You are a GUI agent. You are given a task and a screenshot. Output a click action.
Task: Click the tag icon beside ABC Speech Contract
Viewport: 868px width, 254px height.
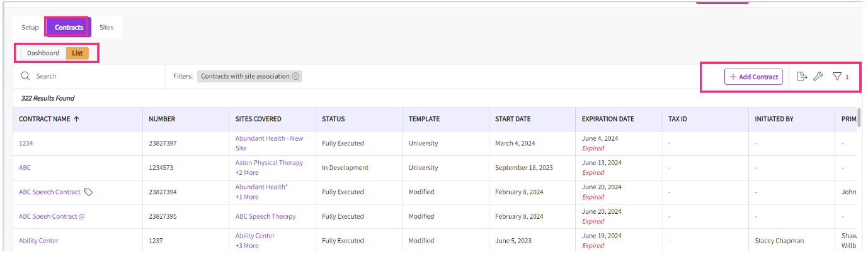[x=89, y=192]
